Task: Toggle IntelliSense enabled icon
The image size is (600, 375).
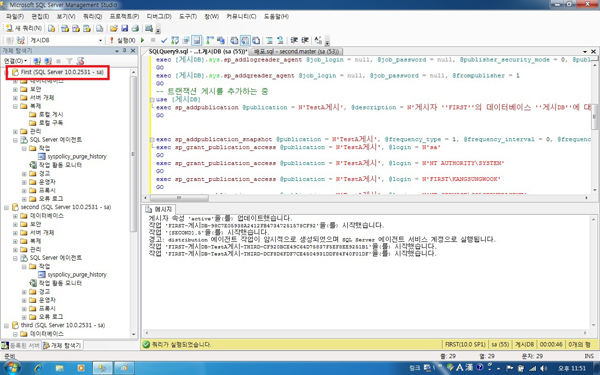Action: [x=197, y=40]
